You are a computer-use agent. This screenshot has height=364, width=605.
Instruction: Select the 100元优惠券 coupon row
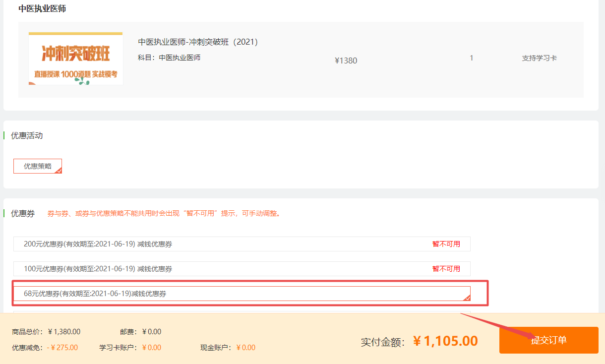pos(242,269)
